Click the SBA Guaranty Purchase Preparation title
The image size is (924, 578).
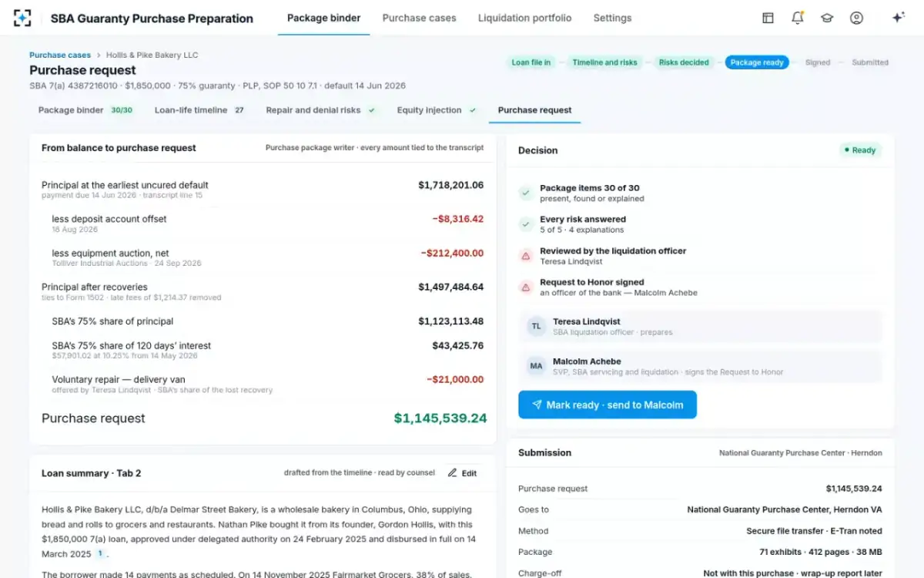point(152,18)
